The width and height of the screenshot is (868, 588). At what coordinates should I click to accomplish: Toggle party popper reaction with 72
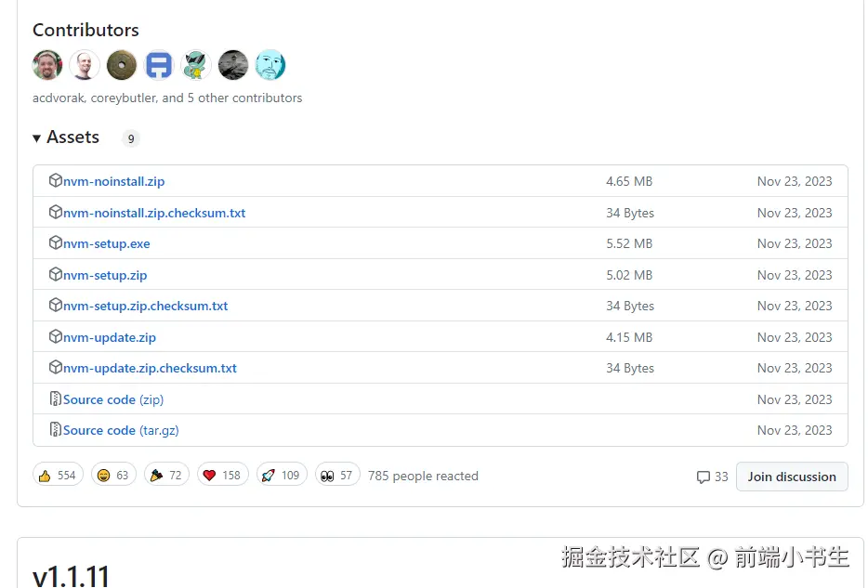coord(166,476)
